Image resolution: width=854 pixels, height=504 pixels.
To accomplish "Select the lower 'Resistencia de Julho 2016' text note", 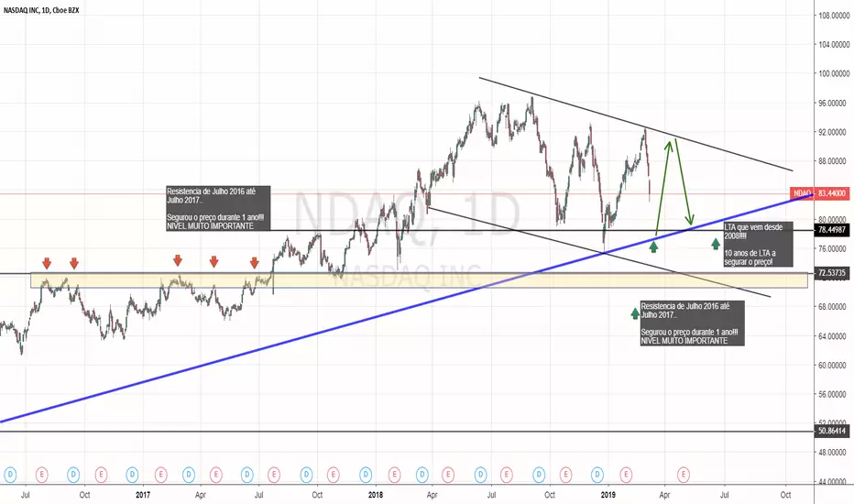I will [x=692, y=323].
